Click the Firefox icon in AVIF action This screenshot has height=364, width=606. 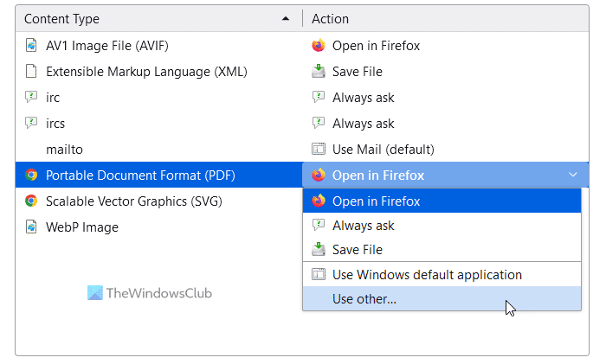point(318,46)
